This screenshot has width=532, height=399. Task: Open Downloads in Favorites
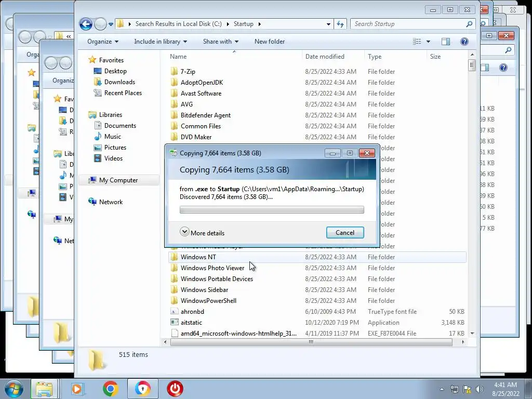(x=119, y=82)
